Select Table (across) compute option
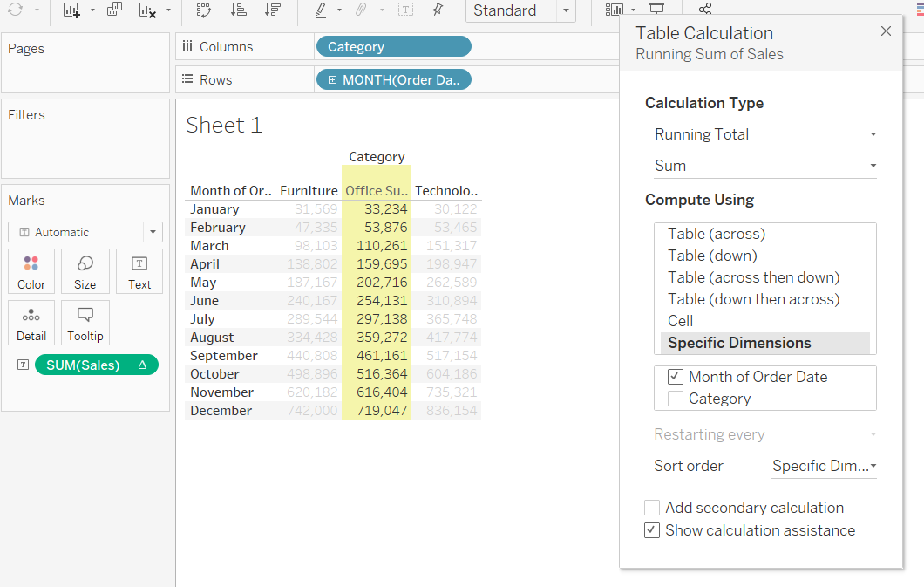The height and width of the screenshot is (587, 924). (716, 234)
